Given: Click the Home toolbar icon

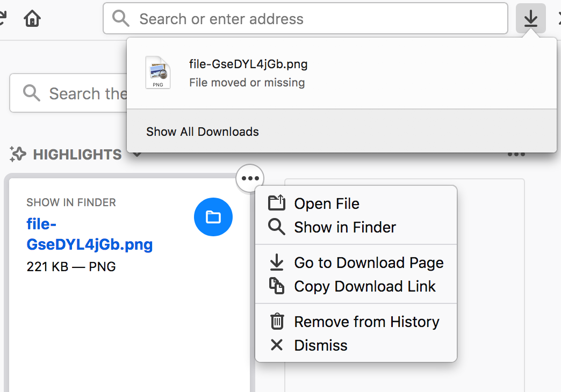Looking at the screenshot, I should (x=32, y=18).
